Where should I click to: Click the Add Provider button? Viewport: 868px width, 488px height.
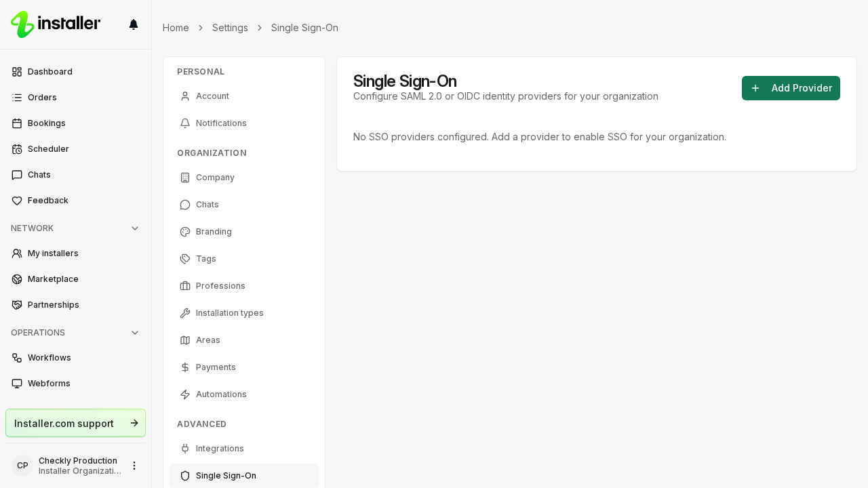tap(791, 88)
